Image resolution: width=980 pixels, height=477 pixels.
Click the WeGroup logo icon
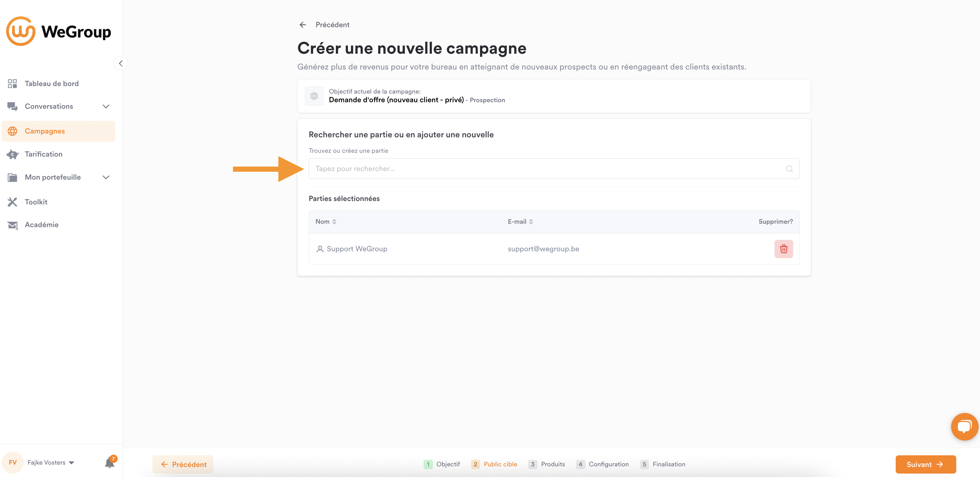pyautogui.click(x=21, y=31)
